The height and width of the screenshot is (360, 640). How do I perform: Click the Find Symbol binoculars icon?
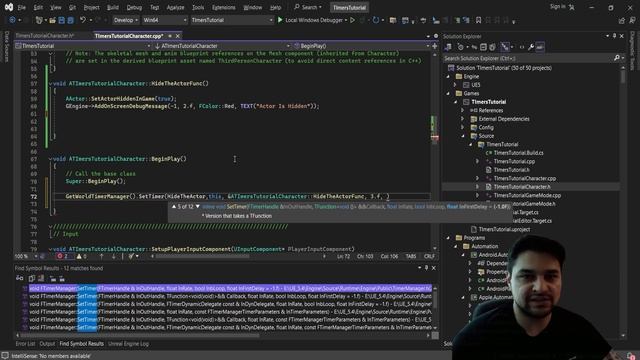(20, 278)
